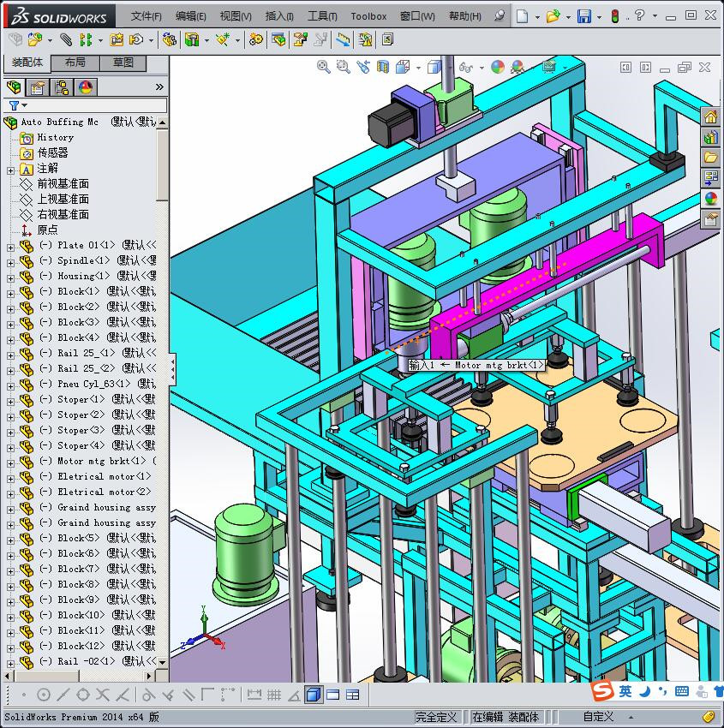724x728 pixels.
Task: Click the Zoom to Fit icon
Action: tap(323, 67)
